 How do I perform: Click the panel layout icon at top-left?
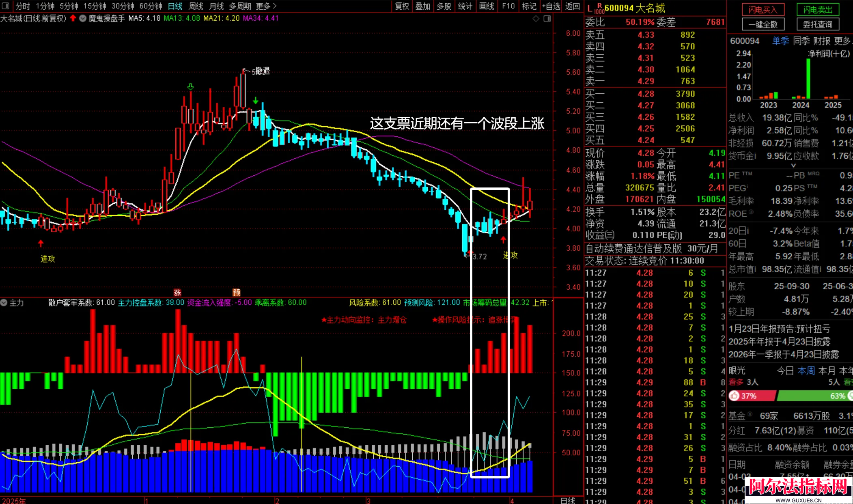click(6, 6)
